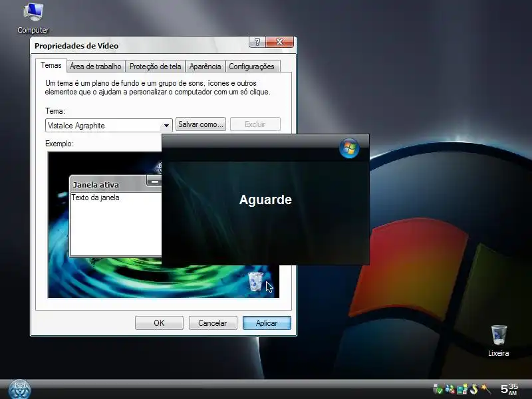The height and width of the screenshot is (399, 532).
Task: Open the Lixeira recycle bin on desktop
Action: 498,340
